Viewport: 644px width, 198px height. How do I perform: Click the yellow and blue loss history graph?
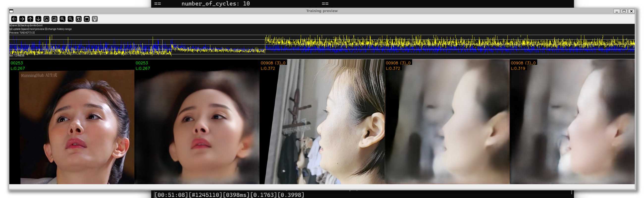tap(322, 46)
